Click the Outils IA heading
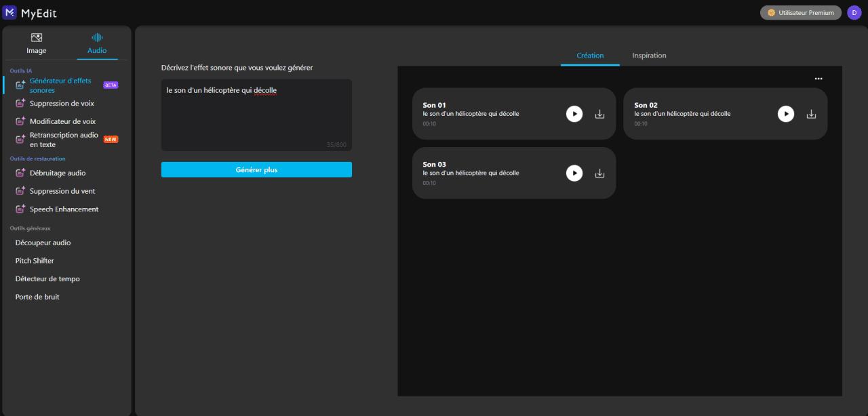 click(x=21, y=70)
